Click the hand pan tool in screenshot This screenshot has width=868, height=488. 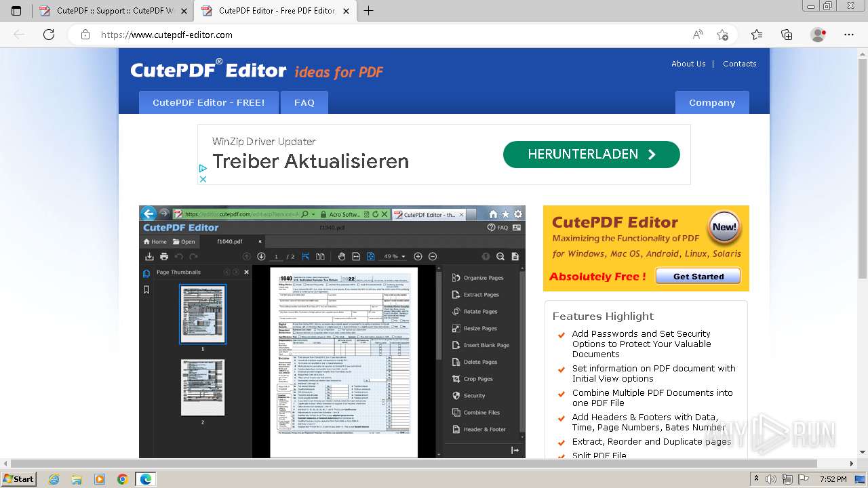(x=342, y=256)
